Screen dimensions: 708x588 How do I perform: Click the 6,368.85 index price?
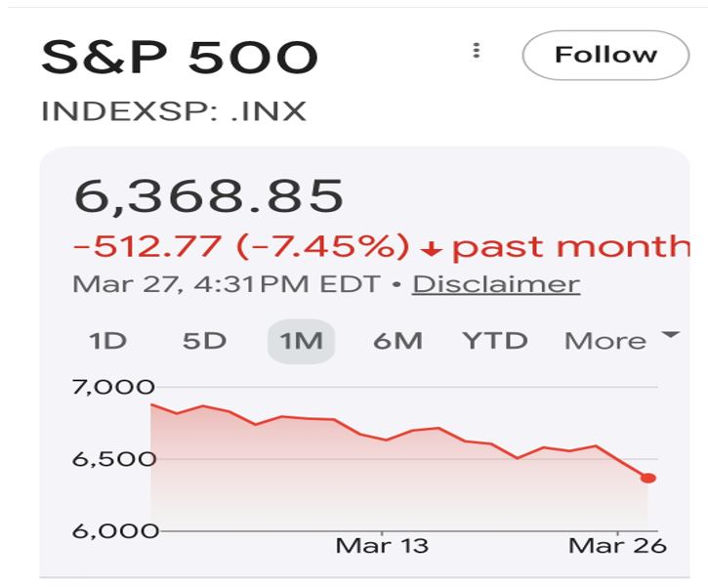[209, 196]
